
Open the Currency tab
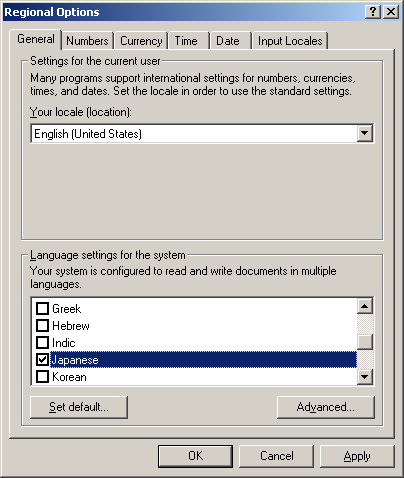point(141,41)
